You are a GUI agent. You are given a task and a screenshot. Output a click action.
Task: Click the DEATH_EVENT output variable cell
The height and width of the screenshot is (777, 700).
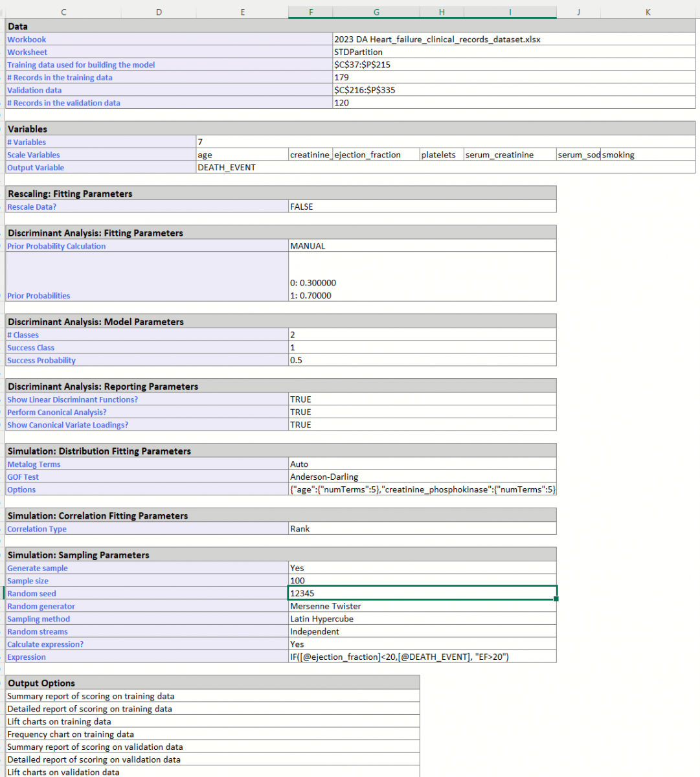[x=227, y=168]
